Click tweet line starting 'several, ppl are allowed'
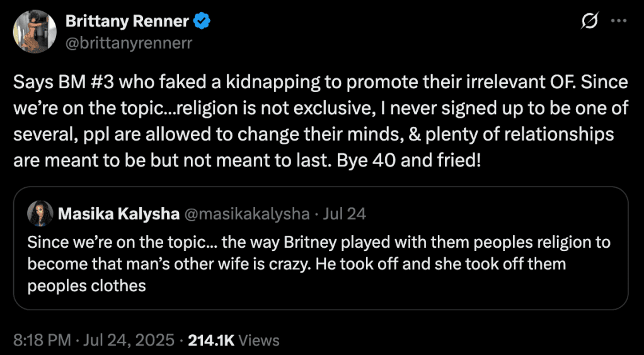This screenshot has height=355, width=644. (x=314, y=134)
